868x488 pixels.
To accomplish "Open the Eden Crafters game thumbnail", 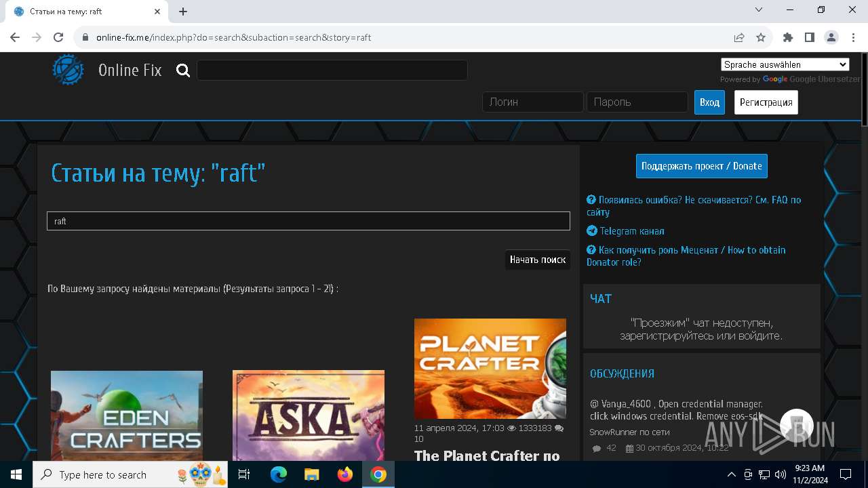I will (x=127, y=415).
